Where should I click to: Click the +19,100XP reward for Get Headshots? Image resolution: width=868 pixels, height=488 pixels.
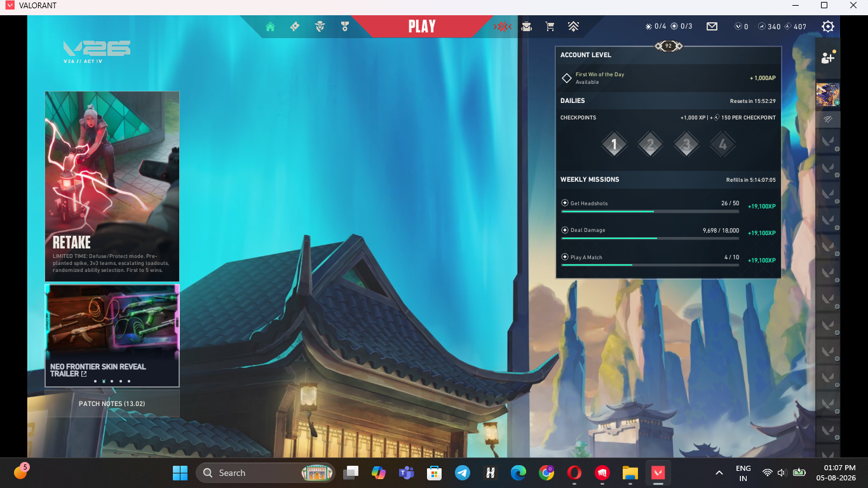[x=761, y=207]
